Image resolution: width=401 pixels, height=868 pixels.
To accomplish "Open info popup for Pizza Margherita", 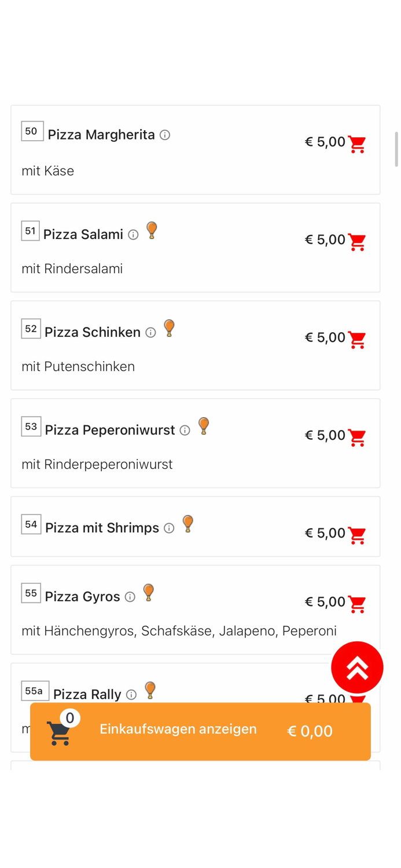I will tap(165, 135).
